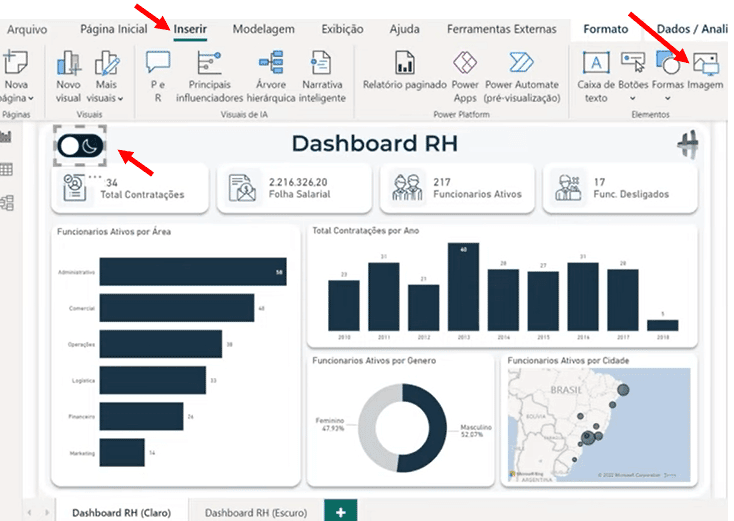This screenshot has width=734, height=521.
Task: Go to previous page tabs arrow
Action: tap(30, 513)
